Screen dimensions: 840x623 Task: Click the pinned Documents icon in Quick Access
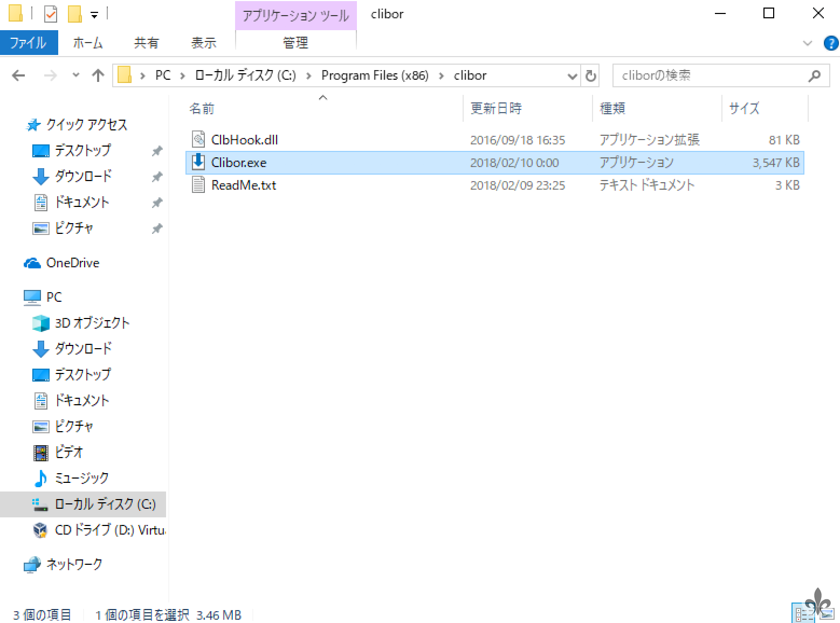tap(41, 203)
